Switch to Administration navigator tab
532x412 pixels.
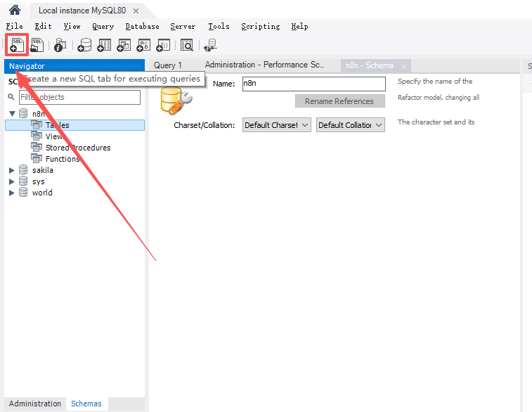click(x=35, y=404)
